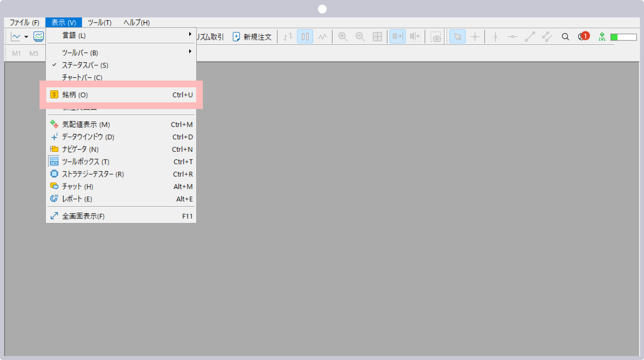The width and height of the screenshot is (644, 360).
Task: Click the chat bubbles icon
Action: pyautogui.click(x=54, y=186)
